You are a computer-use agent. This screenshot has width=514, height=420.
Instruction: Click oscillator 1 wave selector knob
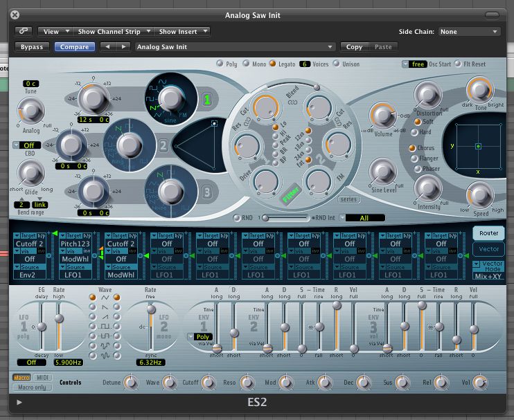tap(171, 98)
